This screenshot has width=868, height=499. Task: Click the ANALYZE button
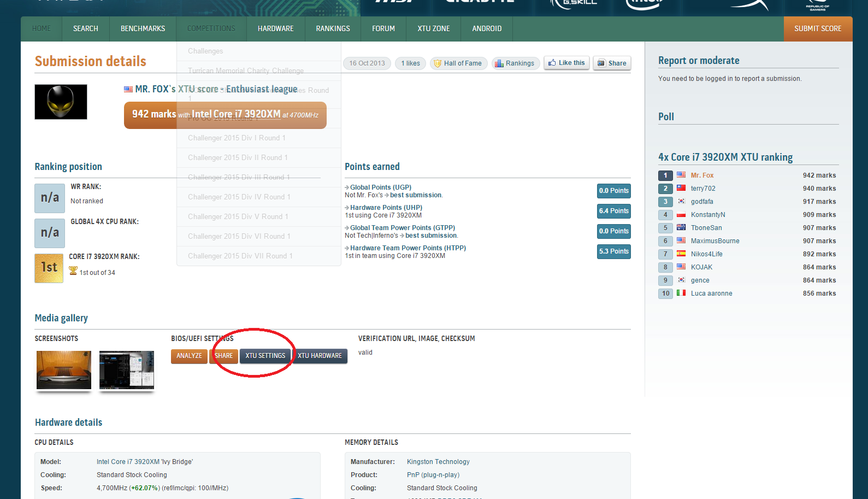pos(189,356)
